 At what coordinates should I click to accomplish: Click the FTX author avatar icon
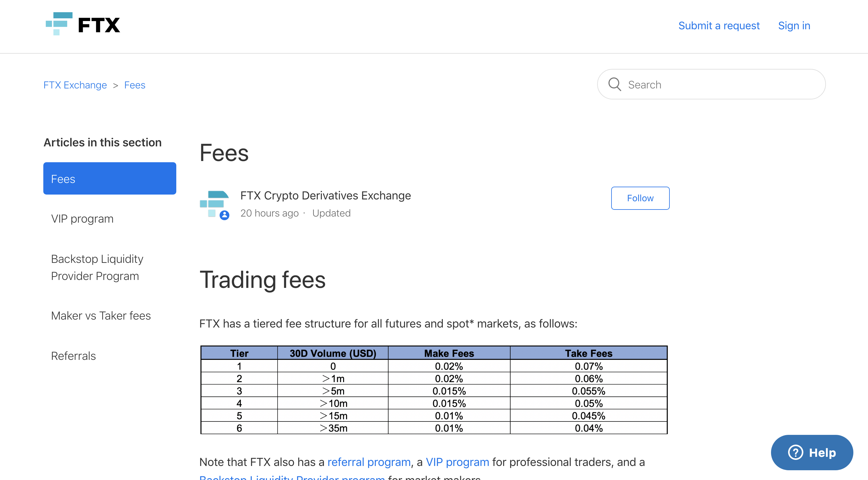click(214, 205)
